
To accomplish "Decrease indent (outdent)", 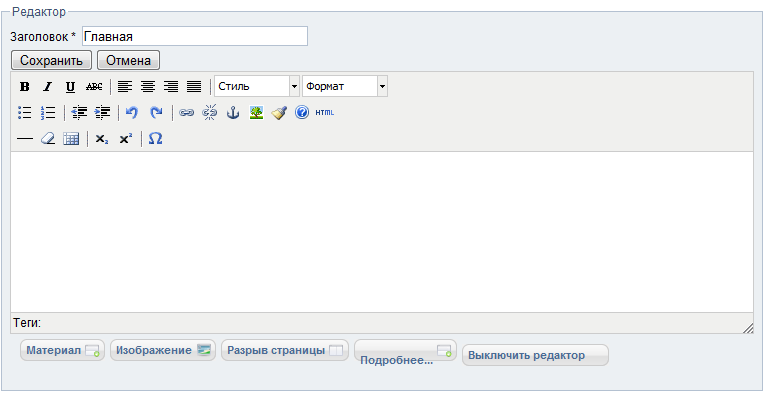I will (79, 113).
